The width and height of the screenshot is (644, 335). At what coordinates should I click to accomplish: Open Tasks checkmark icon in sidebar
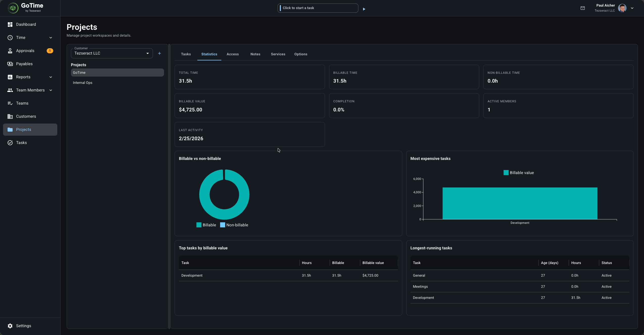[10, 143]
